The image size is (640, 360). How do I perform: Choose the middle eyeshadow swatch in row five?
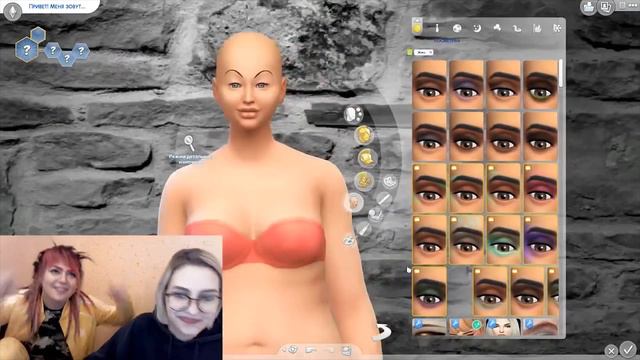(x=490, y=291)
